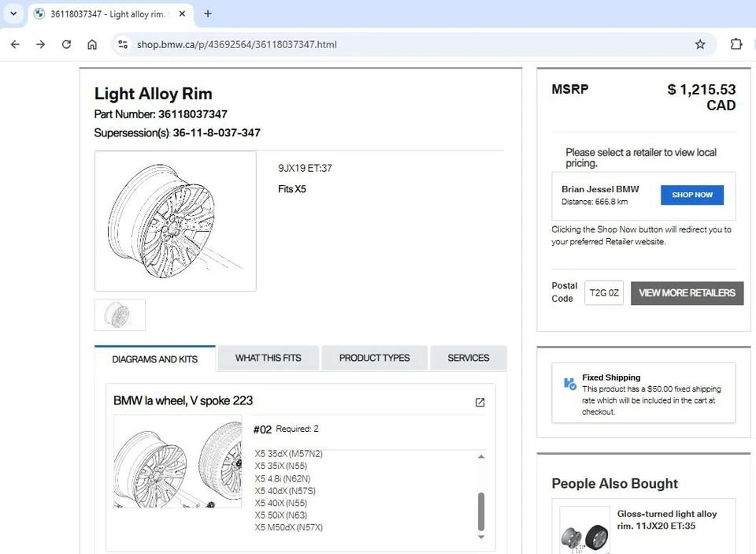
Task: Click the #02 diagram reference number
Action: coord(262,429)
